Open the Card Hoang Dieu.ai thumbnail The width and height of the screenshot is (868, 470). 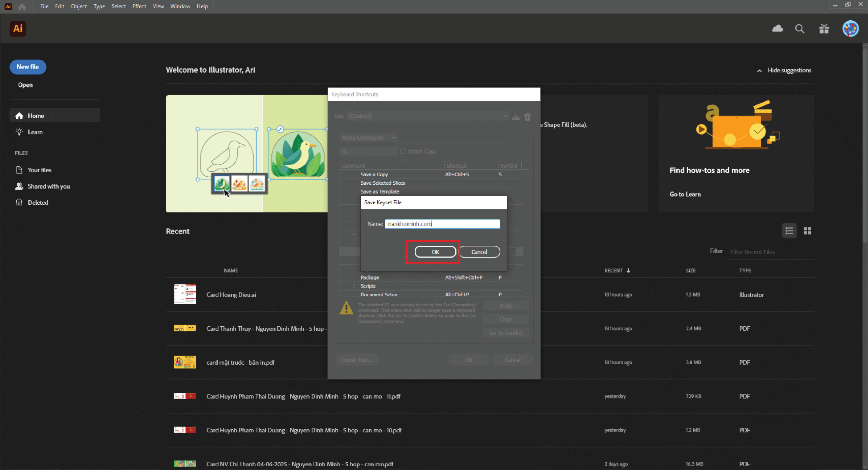coord(185,294)
